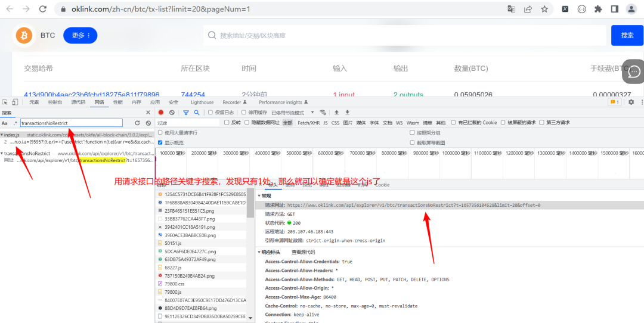Check the 反转 invert filter checkbox
Viewport: 644px width, 323px height.
pos(227,122)
